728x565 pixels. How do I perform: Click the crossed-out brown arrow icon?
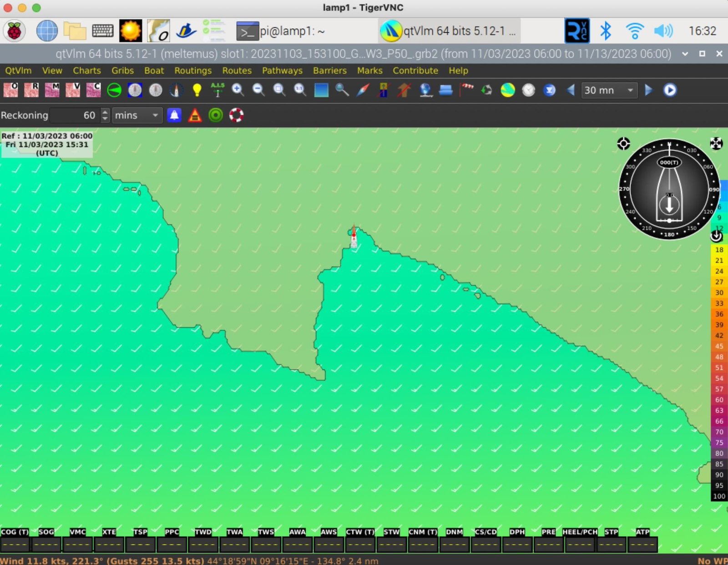(404, 90)
